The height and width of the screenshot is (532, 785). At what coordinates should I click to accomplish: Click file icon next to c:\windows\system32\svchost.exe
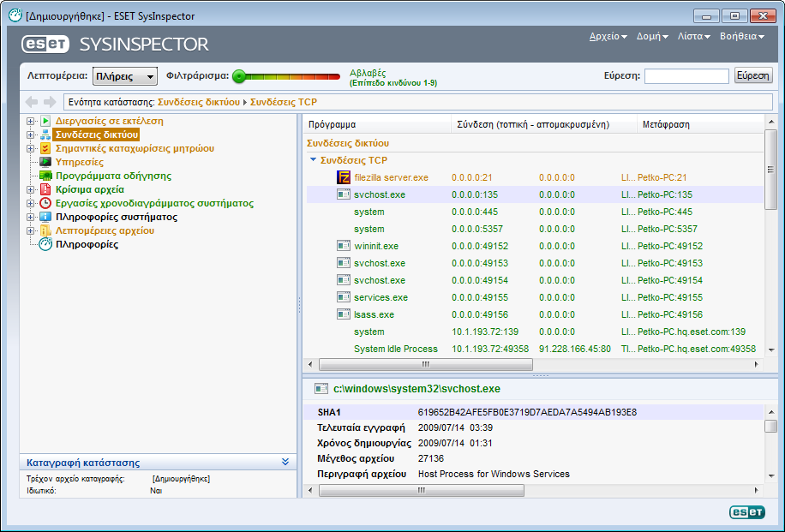(x=321, y=388)
